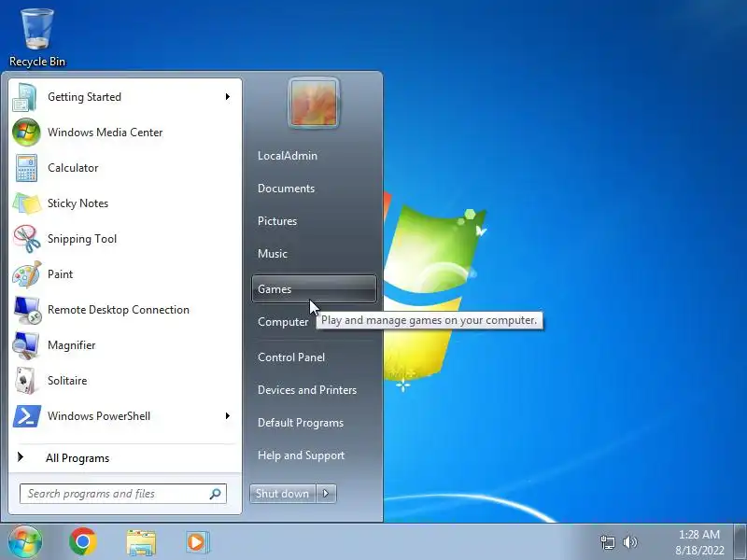This screenshot has width=747, height=560.
Task: Open the Solitaire cards icon
Action: 25,381
